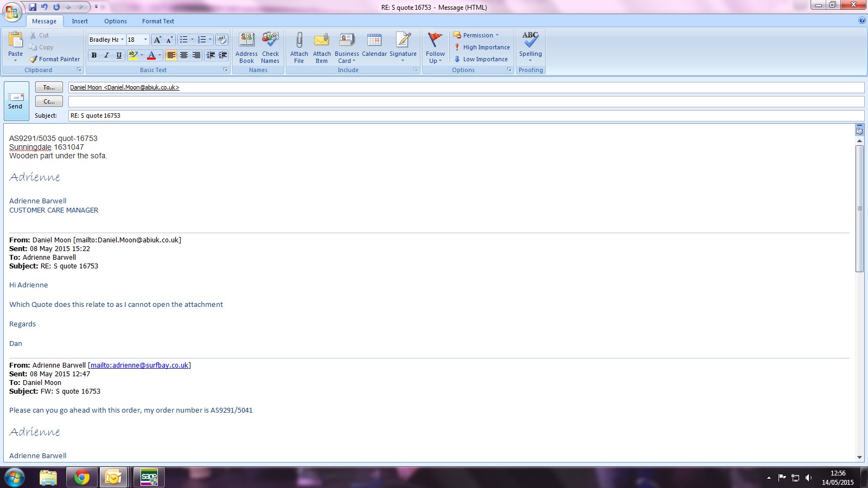The height and width of the screenshot is (488, 868).
Task: Mark message as High Importance
Action: click(x=482, y=47)
